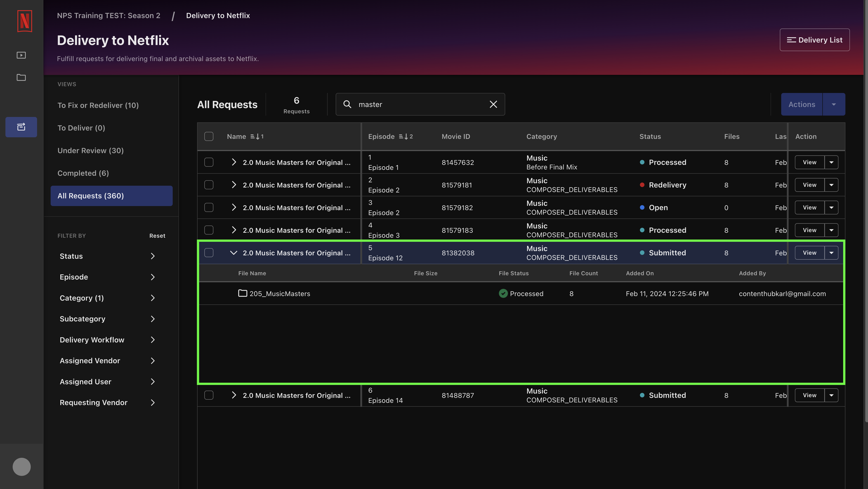View the Episode 12 request

pyautogui.click(x=809, y=253)
